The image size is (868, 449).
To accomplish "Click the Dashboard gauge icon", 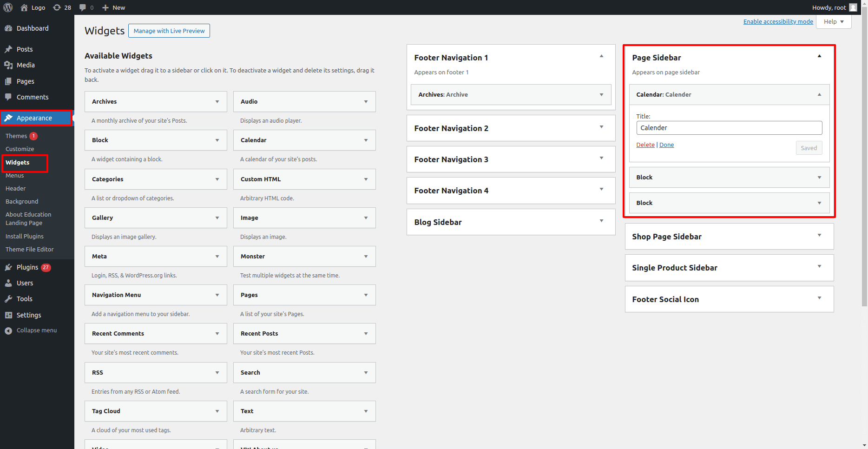I will coord(8,28).
